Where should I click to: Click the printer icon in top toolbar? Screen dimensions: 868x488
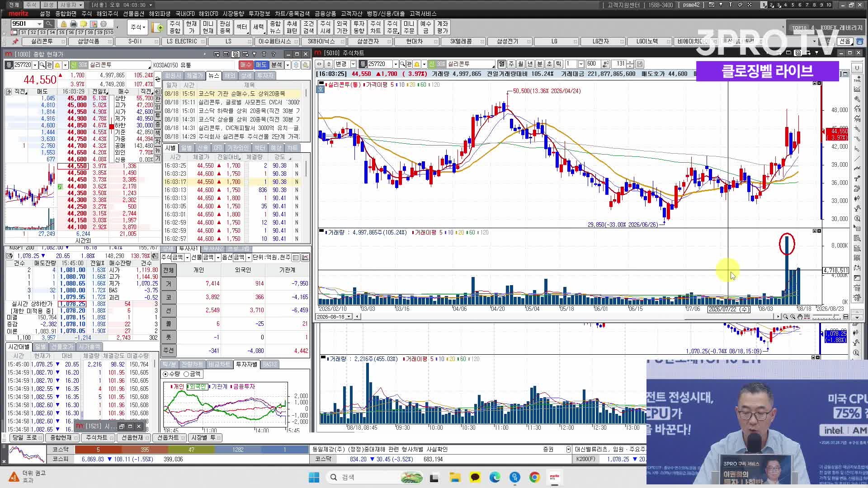point(73,24)
